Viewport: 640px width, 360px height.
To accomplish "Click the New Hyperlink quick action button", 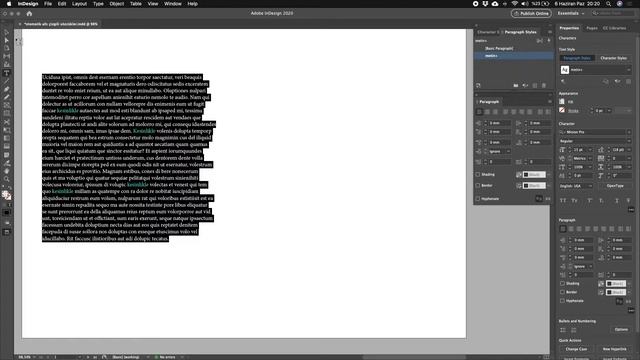I will pos(614,349).
